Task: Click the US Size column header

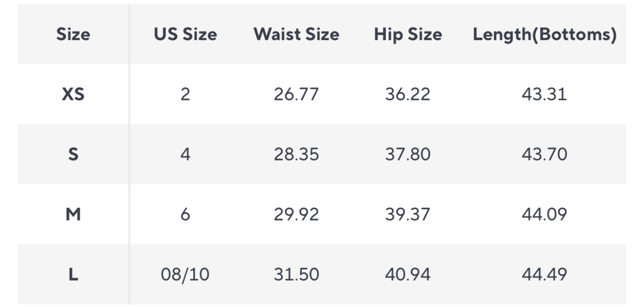Action: pos(185,34)
